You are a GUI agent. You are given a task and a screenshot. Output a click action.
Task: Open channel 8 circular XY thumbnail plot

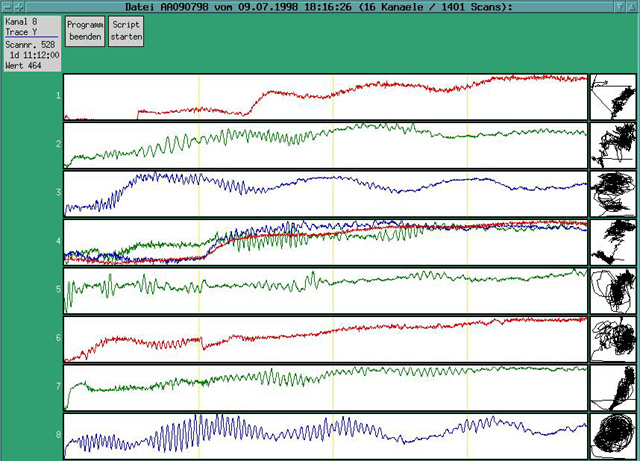[613, 436]
